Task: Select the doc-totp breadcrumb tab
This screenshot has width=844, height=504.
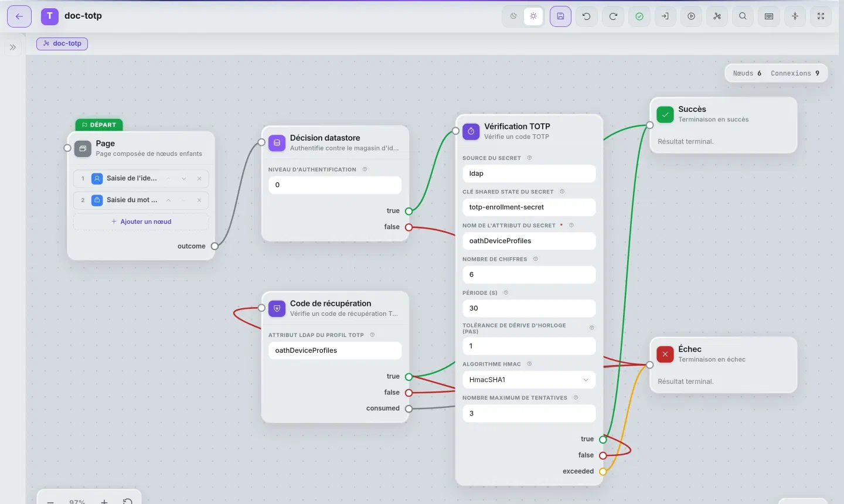Action: (62, 43)
